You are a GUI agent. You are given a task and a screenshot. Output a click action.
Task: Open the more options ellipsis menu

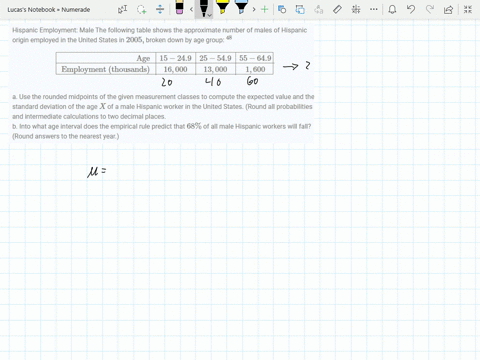point(374,9)
